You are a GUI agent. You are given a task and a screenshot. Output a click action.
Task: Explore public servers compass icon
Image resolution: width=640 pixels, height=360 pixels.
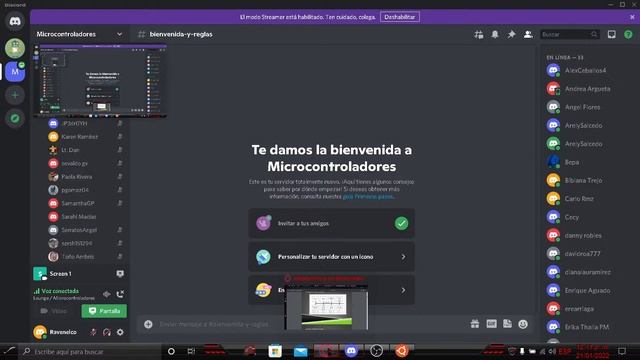(x=15, y=118)
